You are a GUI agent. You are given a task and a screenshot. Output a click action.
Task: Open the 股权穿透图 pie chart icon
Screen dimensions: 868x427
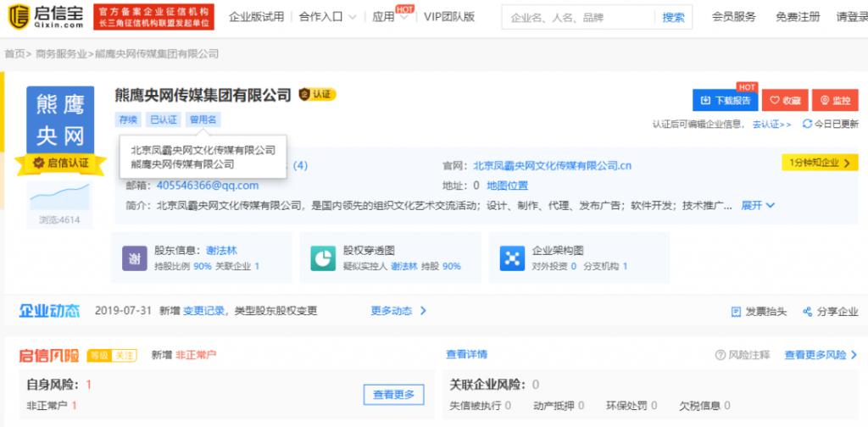(323, 258)
